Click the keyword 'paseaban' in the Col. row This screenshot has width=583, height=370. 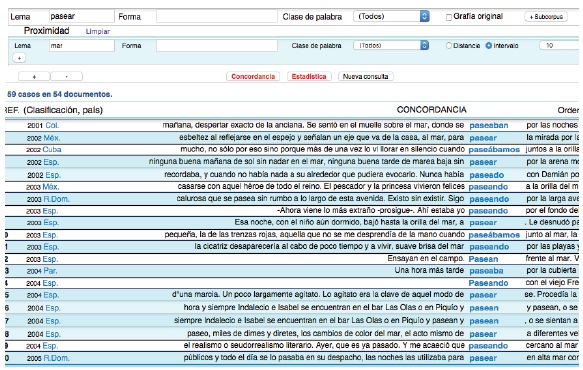coord(489,125)
